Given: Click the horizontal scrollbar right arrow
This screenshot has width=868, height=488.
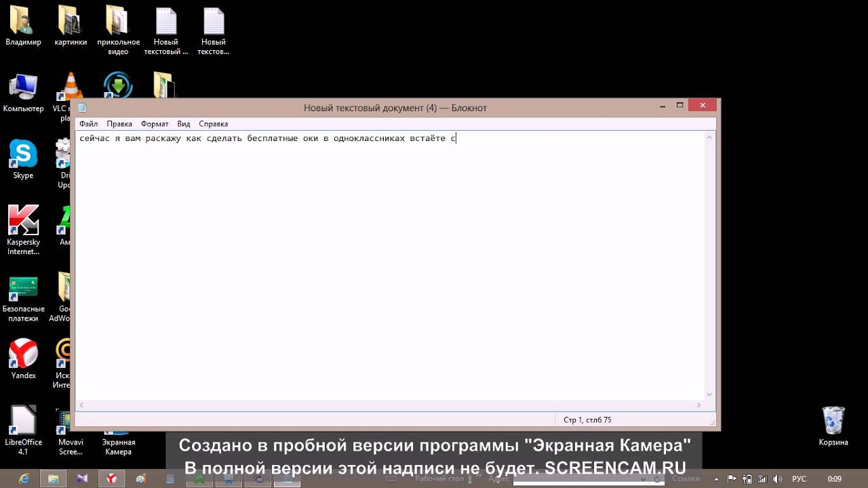Looking at the screenshot, I should click(x=699, y=405).
